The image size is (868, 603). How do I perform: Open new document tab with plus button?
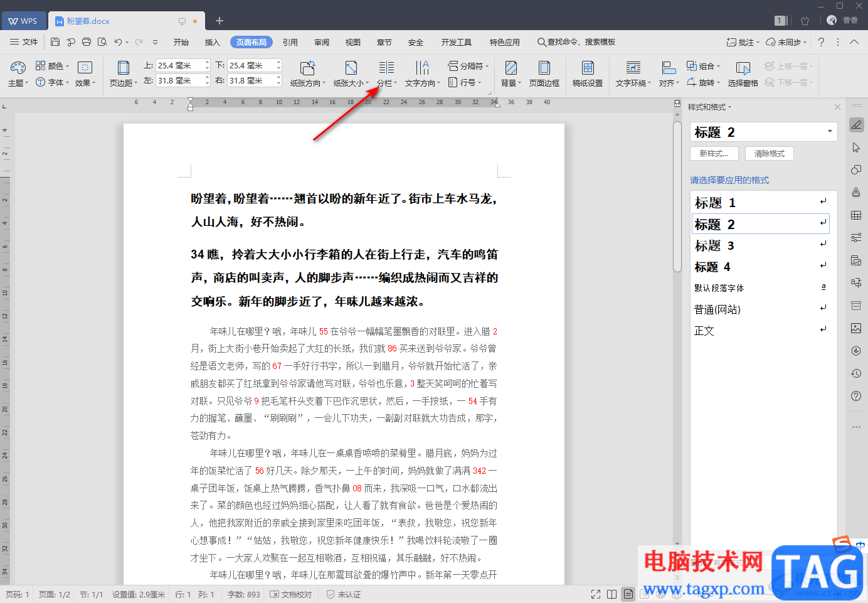pos(220,21)
